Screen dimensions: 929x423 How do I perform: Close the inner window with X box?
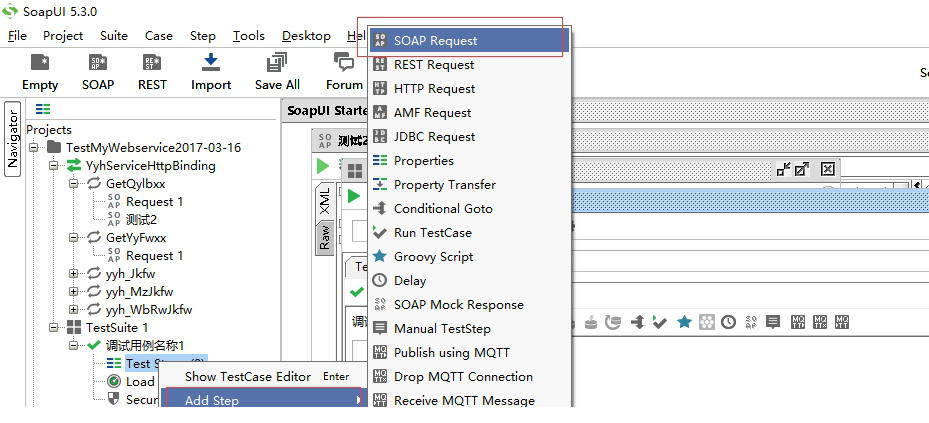[828, 169]
